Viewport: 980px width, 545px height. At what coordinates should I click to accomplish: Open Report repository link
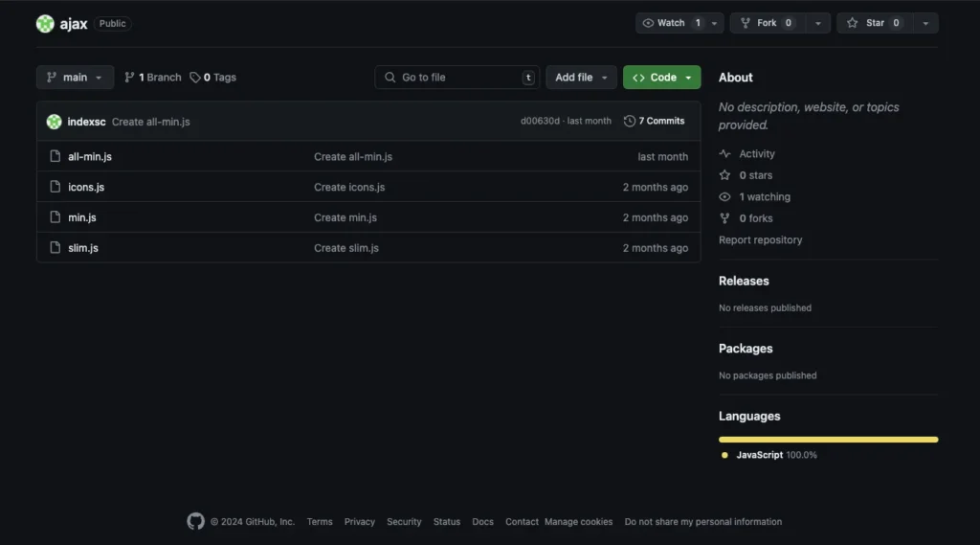(x=760, y=239)
